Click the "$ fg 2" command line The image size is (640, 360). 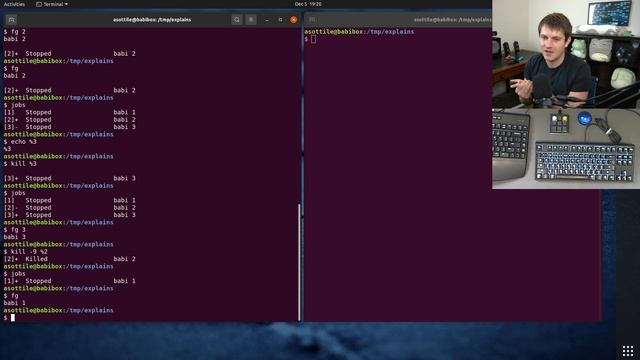(x=15, y=31)
